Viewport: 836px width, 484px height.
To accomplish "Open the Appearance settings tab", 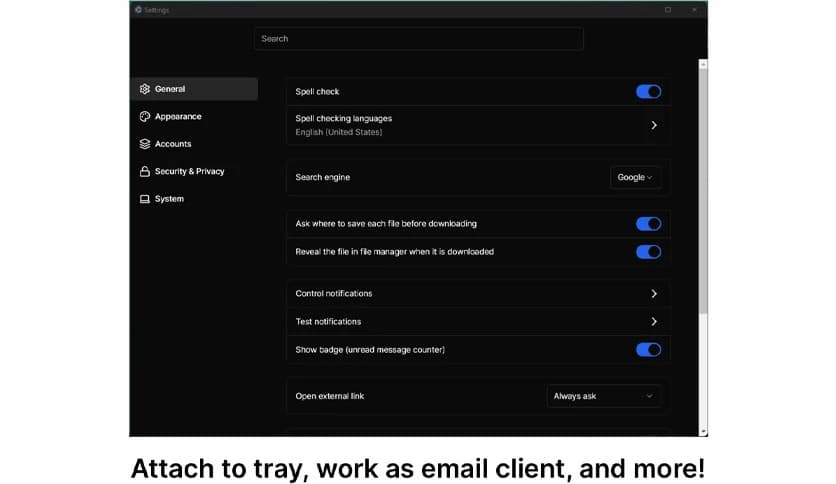I will (178, 117).
